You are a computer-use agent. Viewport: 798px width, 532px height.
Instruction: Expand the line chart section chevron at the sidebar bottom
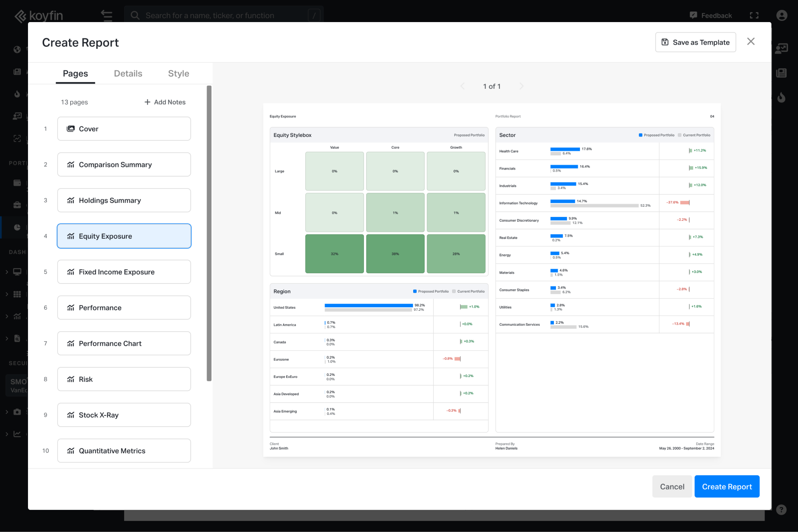[7, 434]
